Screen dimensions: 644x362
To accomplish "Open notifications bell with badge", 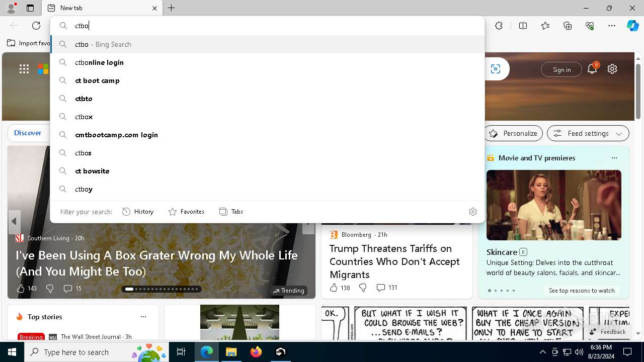I will coord(592,69).
